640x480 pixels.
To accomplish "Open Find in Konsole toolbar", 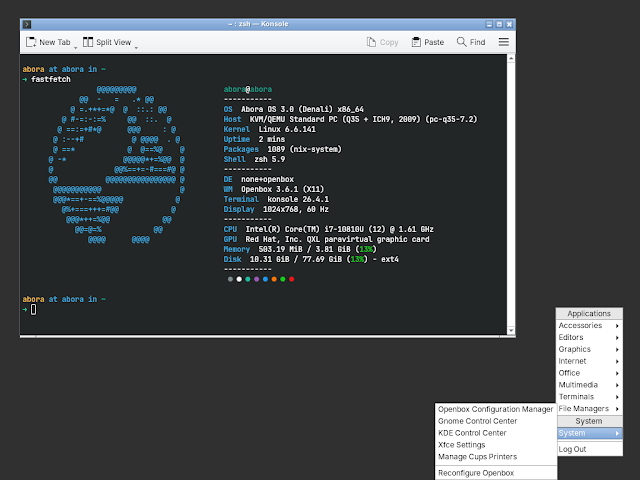I will (x=471, y=42).
